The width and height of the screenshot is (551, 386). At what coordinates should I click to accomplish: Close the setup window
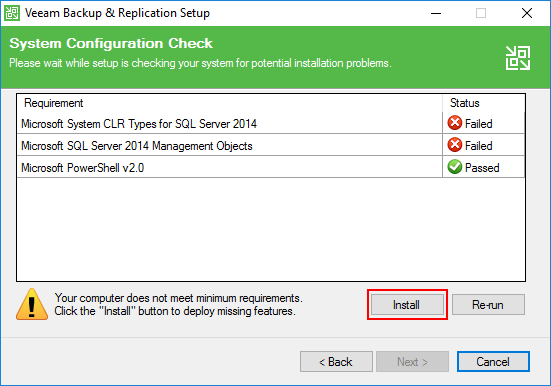(527, 13)
